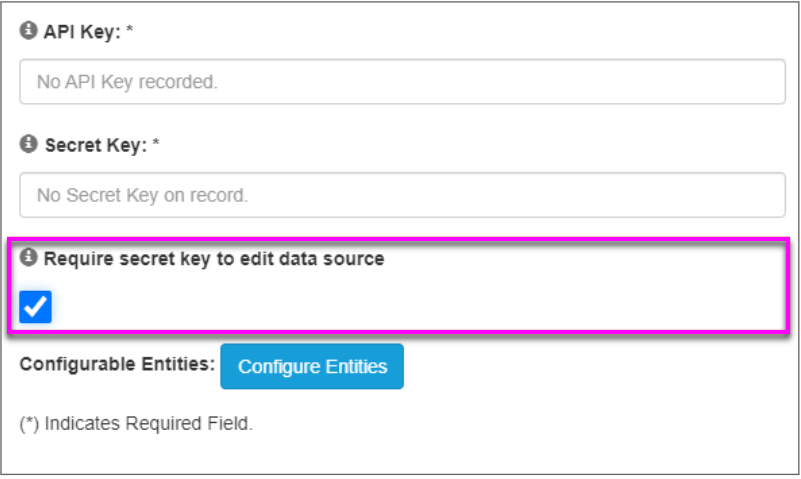Viewport: 801px width, 479px height.
Task: Click the 'No API Key recorded.' placeholder text
Action: click(127, 82)
